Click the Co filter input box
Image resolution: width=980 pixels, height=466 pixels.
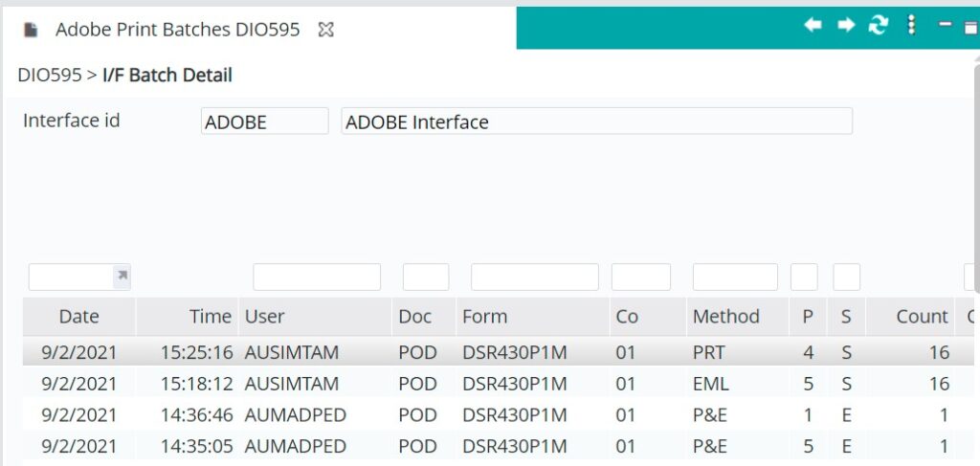(640, 277)
